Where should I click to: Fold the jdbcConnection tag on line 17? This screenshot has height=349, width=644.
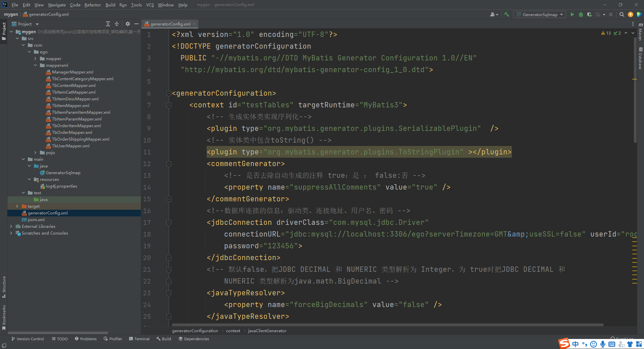[x=169, y=222]
